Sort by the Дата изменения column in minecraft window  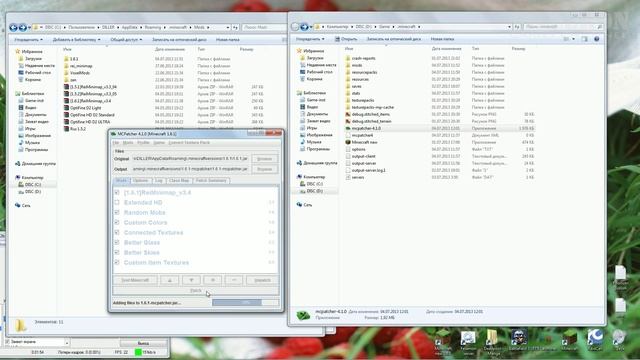click(x=447, y=49)
